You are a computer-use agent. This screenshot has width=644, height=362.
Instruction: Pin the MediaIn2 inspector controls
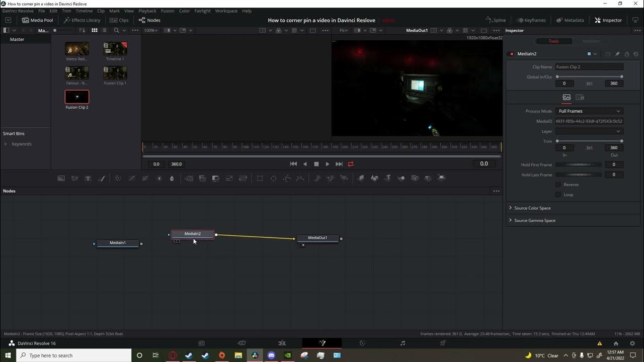(x=617, y=54)
